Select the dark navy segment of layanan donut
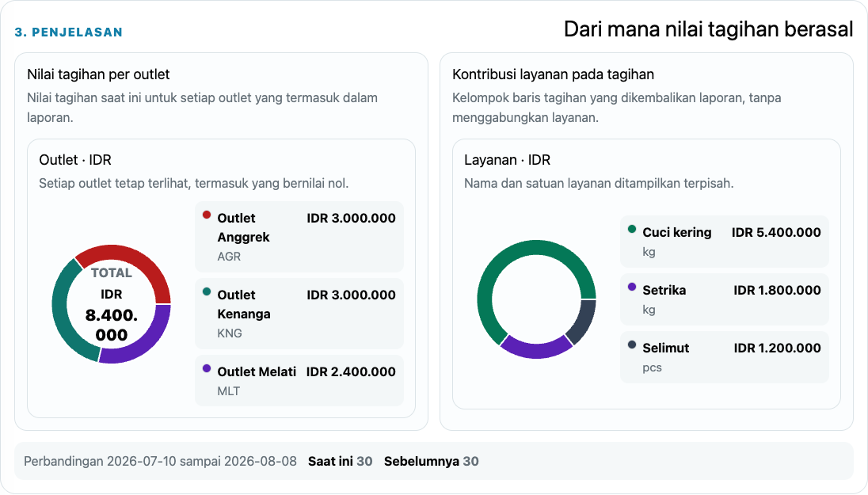Viewport: 868px width, 495px height. coord(584,322)
